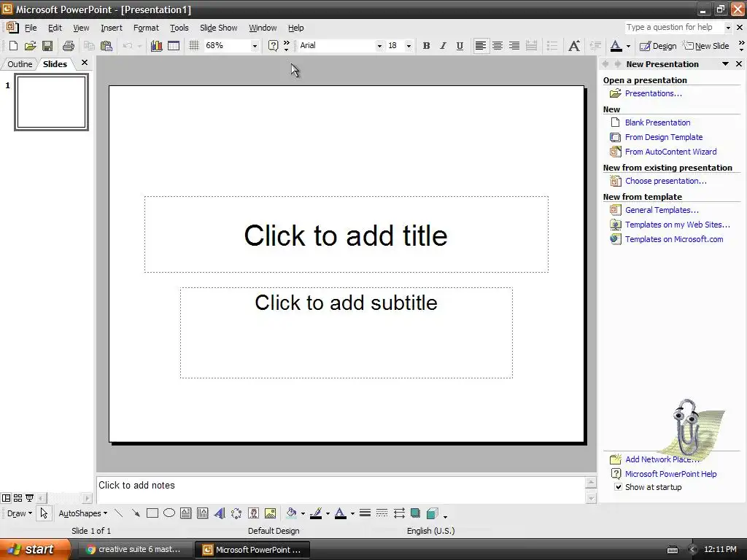
Task: Switch to the Outline tab
Action: coord(20,64)
